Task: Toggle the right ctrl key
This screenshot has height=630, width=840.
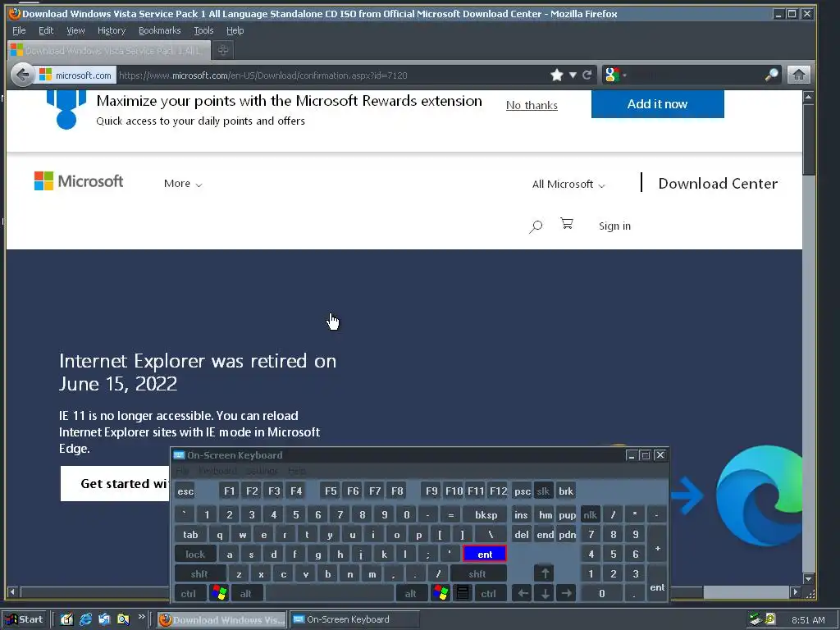Action: tap(489, 593)
